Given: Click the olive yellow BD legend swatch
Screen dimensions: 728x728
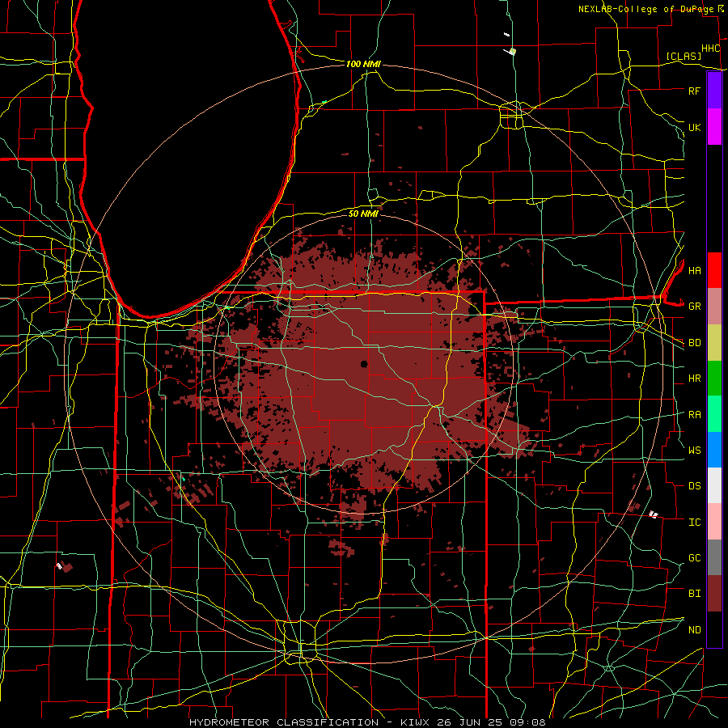Looking at the screenshot, I should coord(714,343).
